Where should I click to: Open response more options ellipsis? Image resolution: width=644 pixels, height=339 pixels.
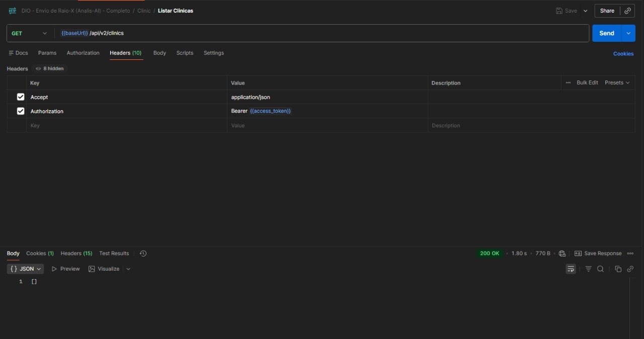(x=630, y=253)
